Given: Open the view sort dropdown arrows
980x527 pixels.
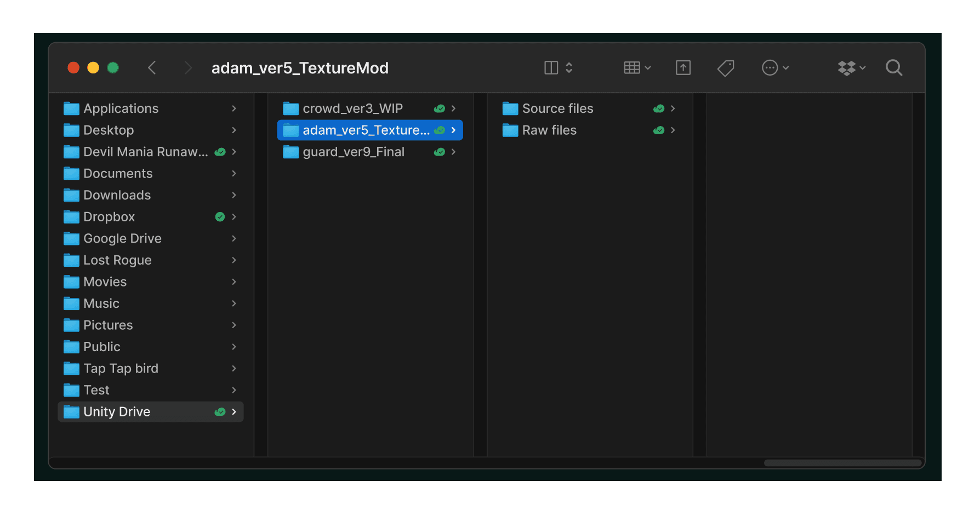Looking at the screenshot, I should [x=570, y=67].
